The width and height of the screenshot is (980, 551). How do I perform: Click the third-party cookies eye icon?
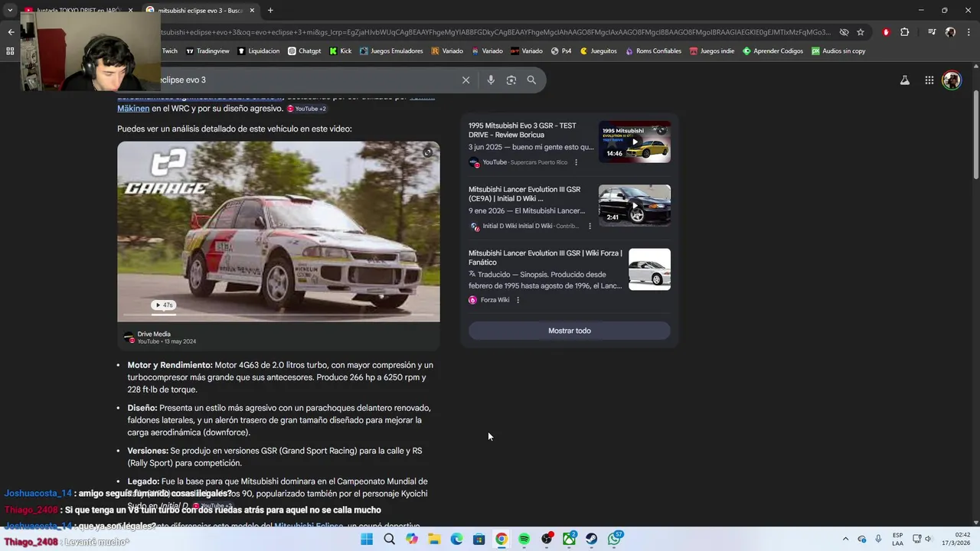(844, 32)
